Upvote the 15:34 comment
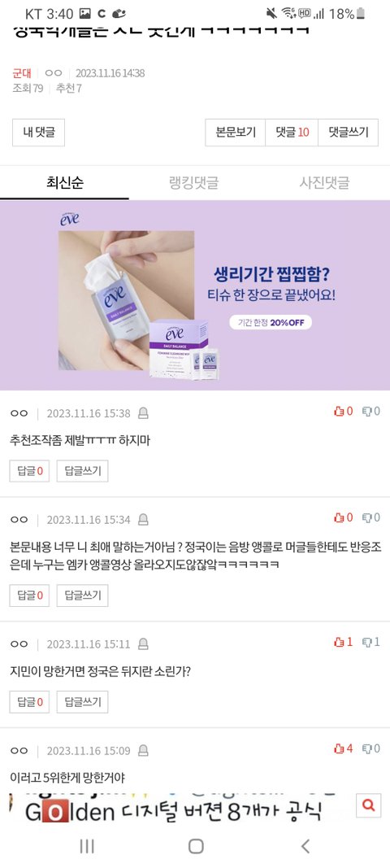 [343, 517]
